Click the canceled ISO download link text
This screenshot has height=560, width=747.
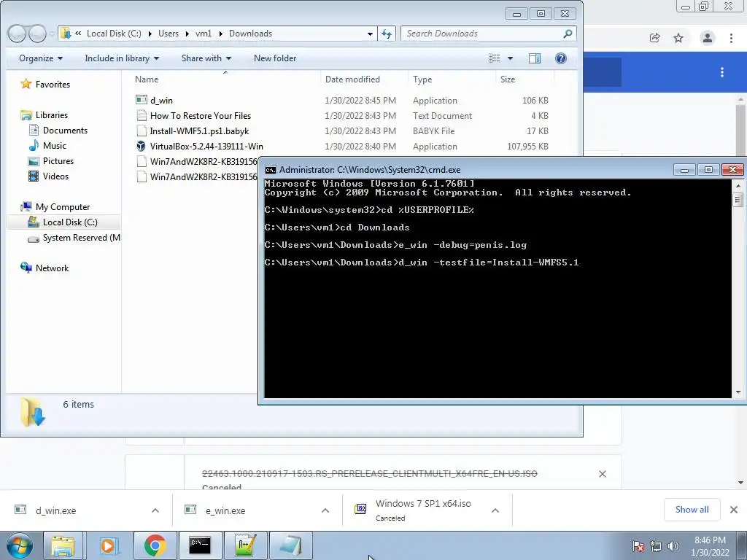370,474
